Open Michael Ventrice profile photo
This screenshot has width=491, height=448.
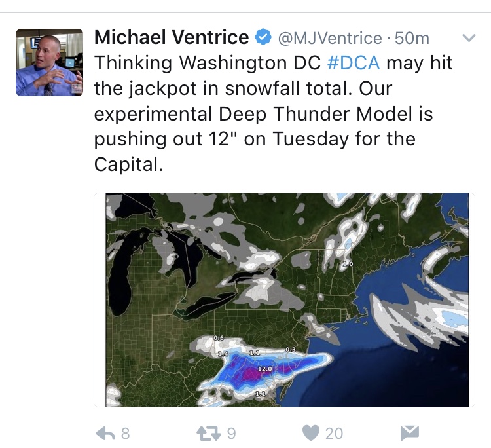tap(50, 62)
